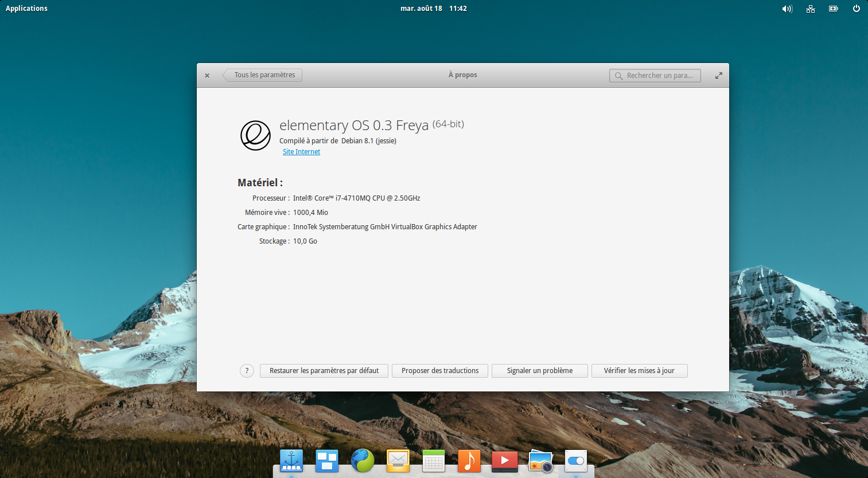
Task: Click Signaler un problème button
Action: click(x=540, y=371)
